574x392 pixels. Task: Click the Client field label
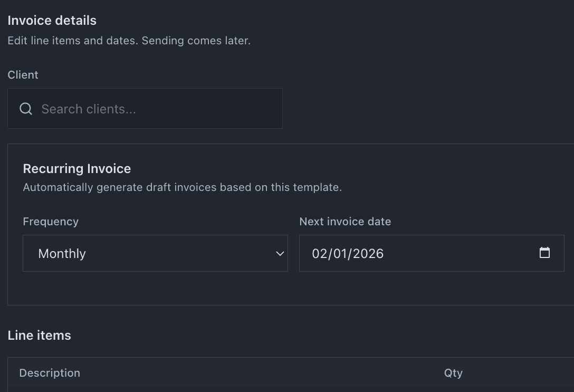tap(23, 75)
